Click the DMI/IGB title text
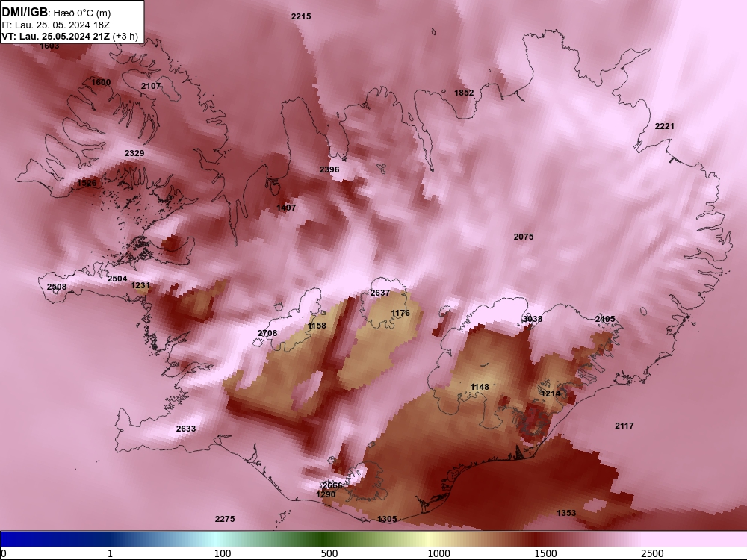Image resolution: width=747 pixels, height=560 pixels. (x=25, y=13)
